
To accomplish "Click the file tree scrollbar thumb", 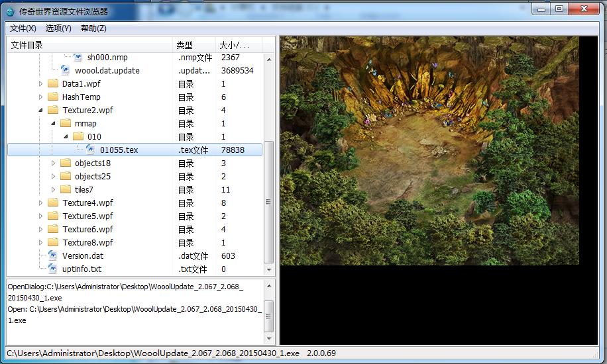I will (x=268, y=202).
